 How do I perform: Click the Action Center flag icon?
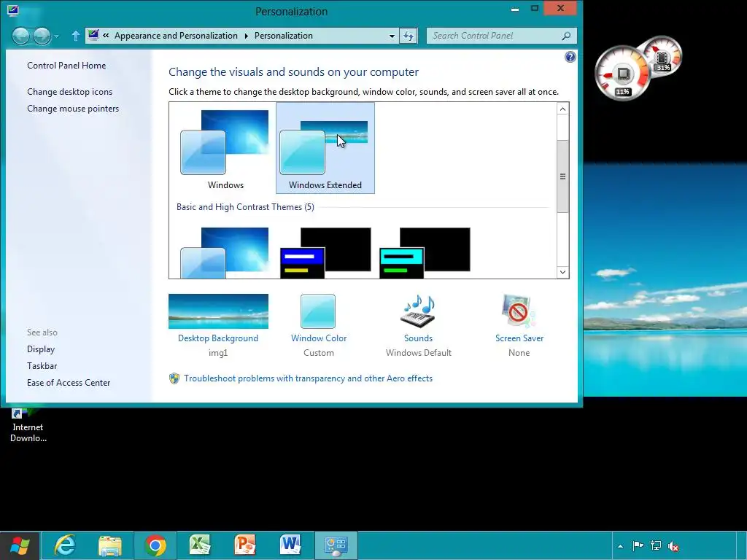click(x=638, y=545)
